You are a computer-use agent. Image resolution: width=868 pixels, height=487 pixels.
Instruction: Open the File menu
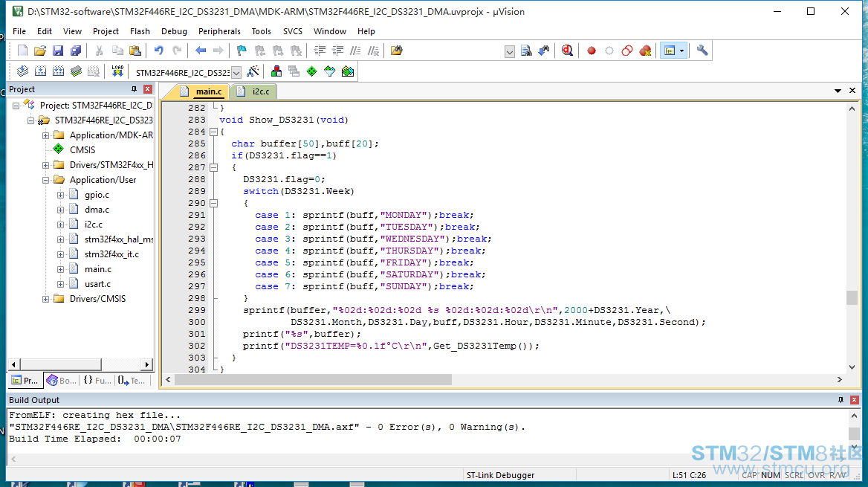click(19, 31)
